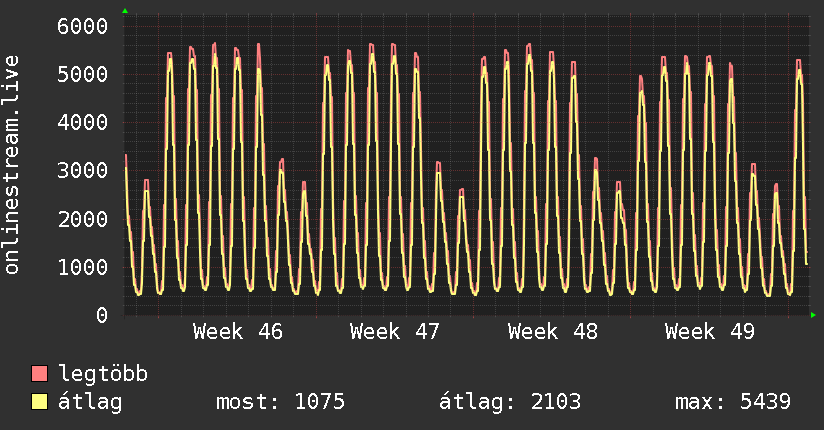Select the Week 48 axis label
Screen dimensions: 824x430
[x=552, y=331]
